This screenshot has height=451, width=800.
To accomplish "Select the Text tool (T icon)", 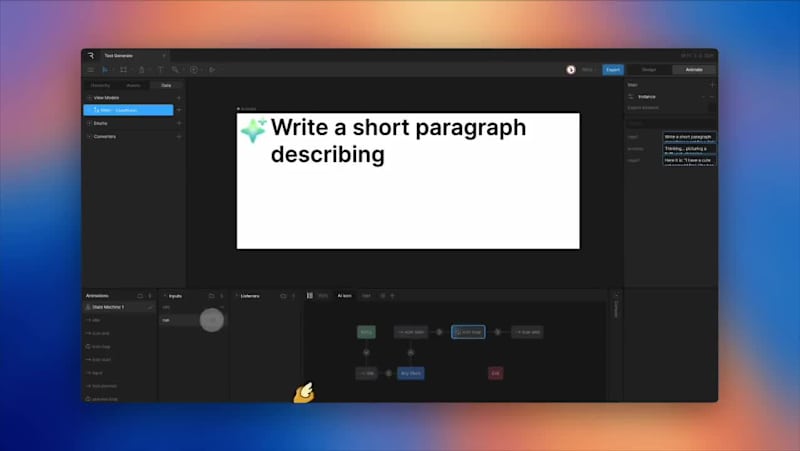I will 160,69.
